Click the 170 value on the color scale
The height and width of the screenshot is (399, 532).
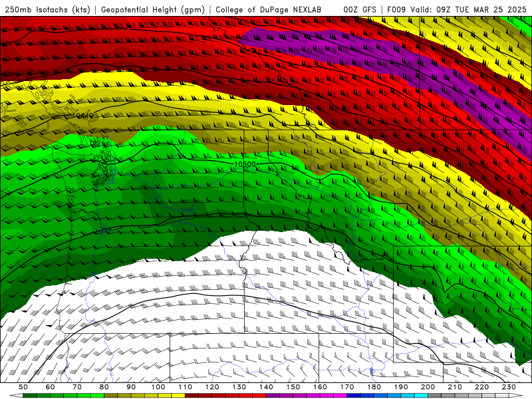pyautogui.click(x=346, y=387)
